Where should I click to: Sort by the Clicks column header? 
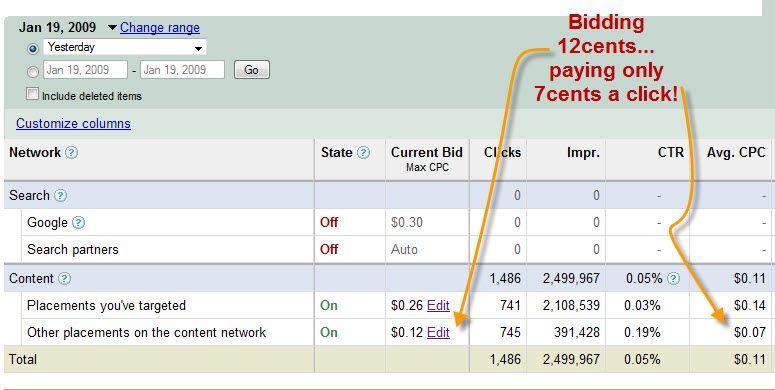(502, 153)
